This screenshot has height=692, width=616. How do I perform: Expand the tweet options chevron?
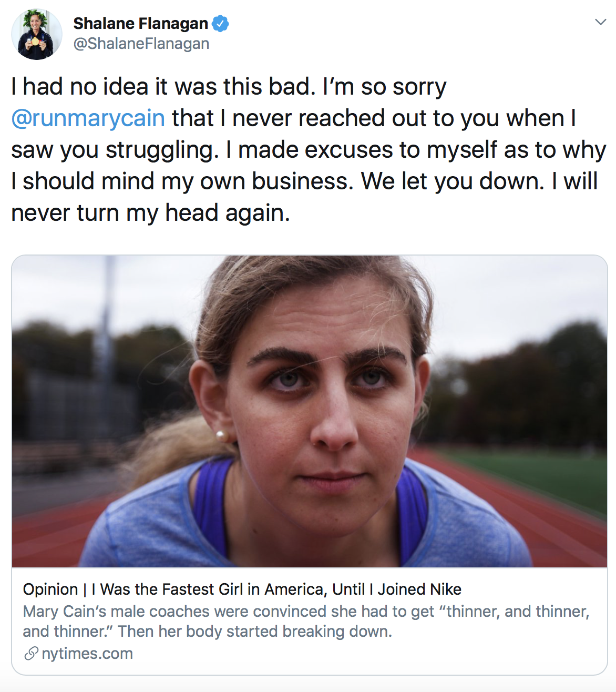coord(600,22)
